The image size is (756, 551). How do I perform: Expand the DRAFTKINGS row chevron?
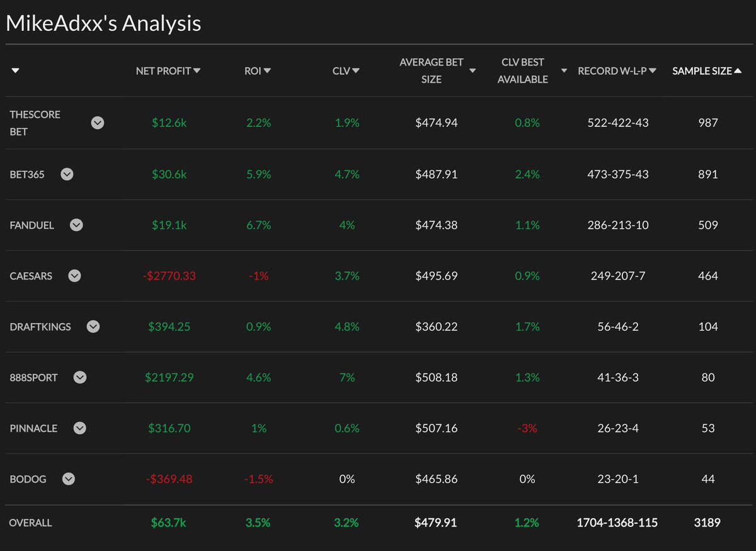93,327
